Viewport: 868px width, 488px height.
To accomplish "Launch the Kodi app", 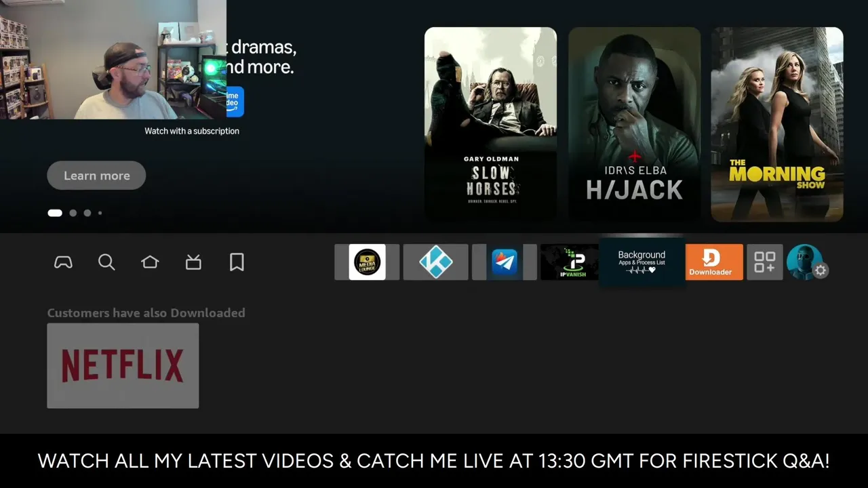I will click(435, 262).
